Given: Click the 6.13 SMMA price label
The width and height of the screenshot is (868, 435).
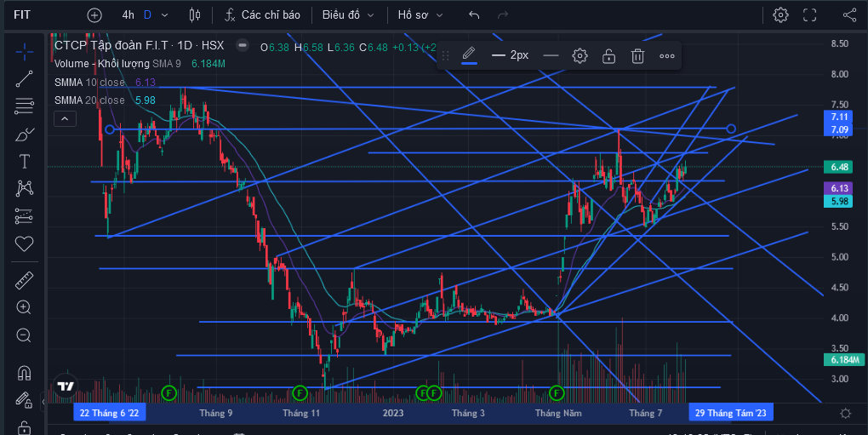Looking at the screenshot, I should click(x=839, y=188).
